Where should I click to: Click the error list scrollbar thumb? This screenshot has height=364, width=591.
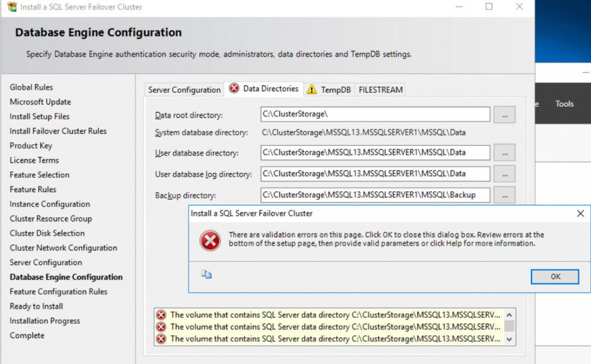tap(509, 325)
